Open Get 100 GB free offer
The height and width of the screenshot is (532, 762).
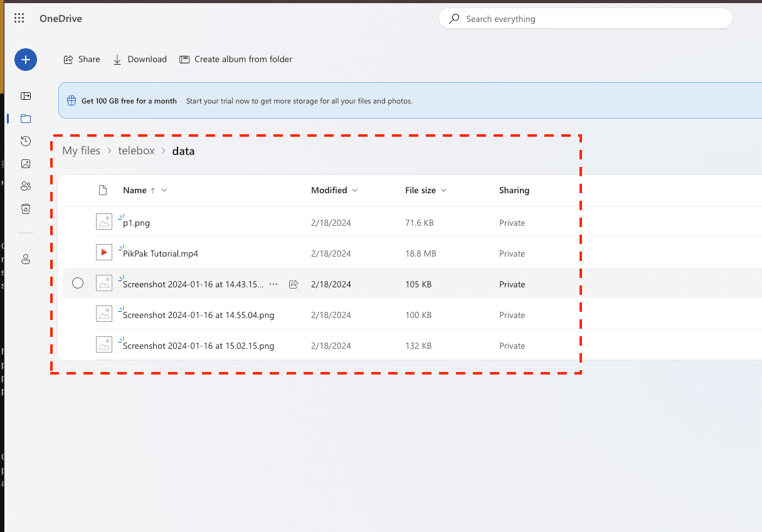point(129,101)
